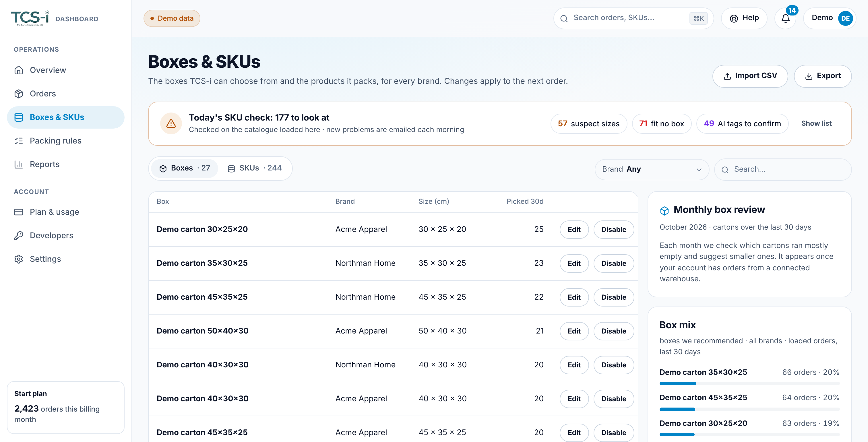Viewport: 868px width, 442px height.
Task: Select the Boxes tab
Action: pyautogui.click(x=185, y=168)
